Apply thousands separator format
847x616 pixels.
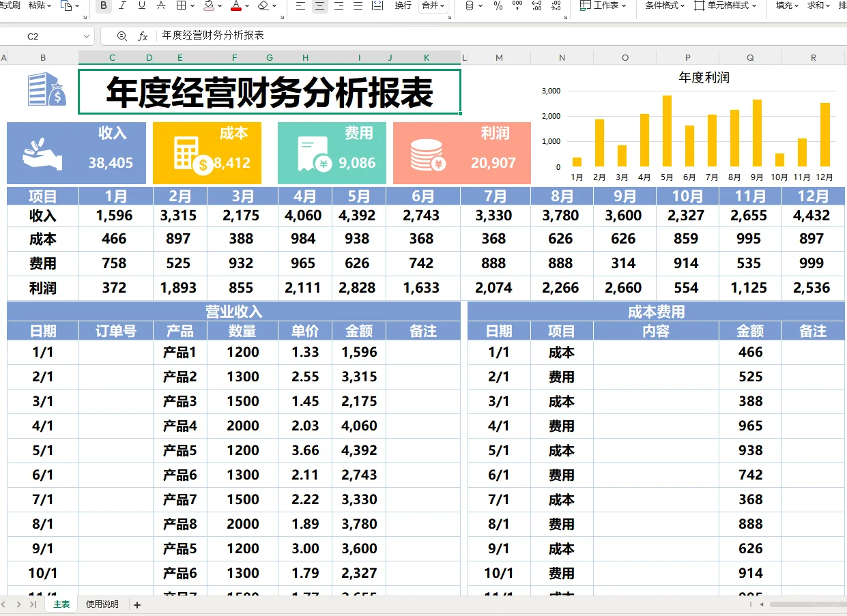(517, 5)
